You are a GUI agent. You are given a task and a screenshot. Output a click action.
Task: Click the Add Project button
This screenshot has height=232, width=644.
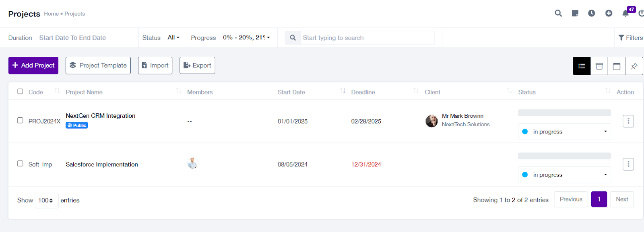pos(33,66)
